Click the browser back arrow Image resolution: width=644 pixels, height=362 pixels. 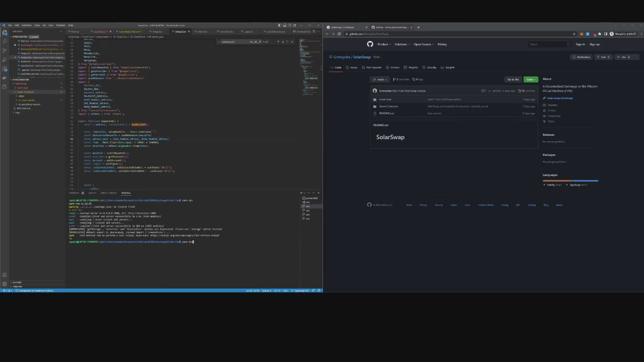click(328, 34)
